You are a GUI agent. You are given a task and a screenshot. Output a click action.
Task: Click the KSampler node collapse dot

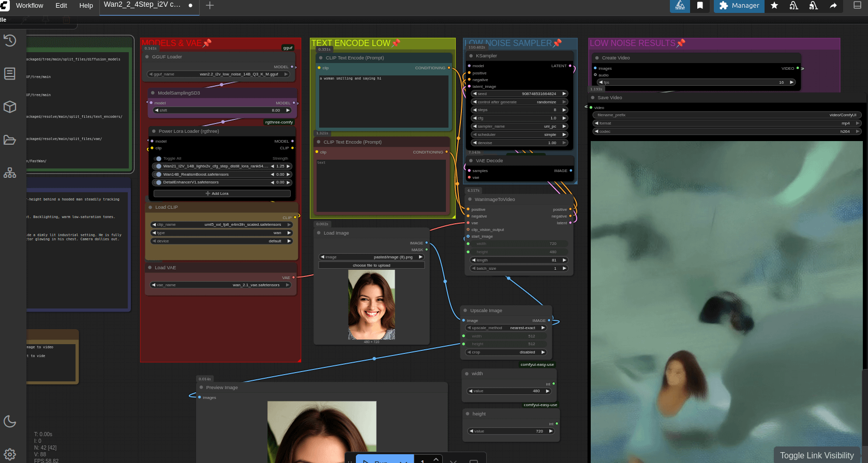coord(471,56)
